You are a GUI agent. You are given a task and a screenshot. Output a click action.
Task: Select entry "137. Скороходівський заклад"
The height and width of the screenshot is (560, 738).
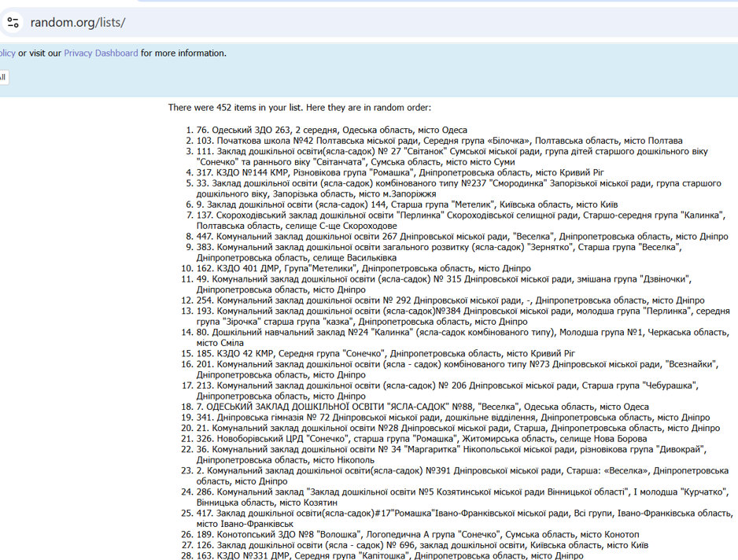(461, 221)
